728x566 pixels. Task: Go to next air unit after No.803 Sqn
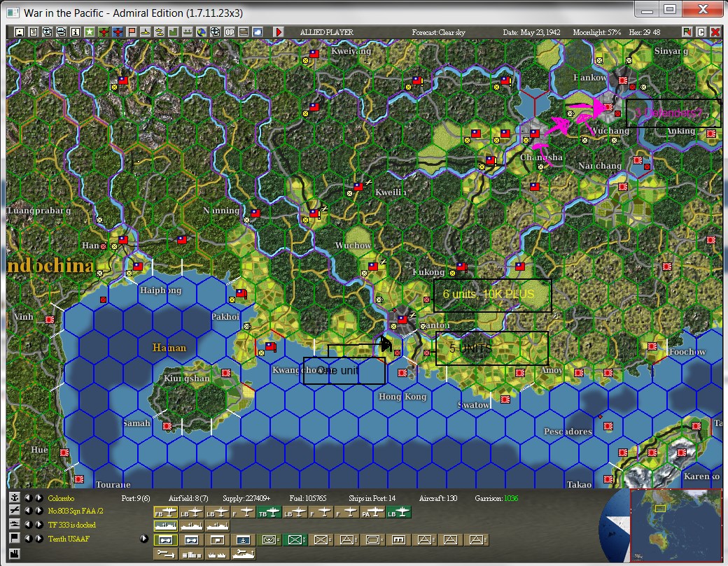tap(39, 511)
